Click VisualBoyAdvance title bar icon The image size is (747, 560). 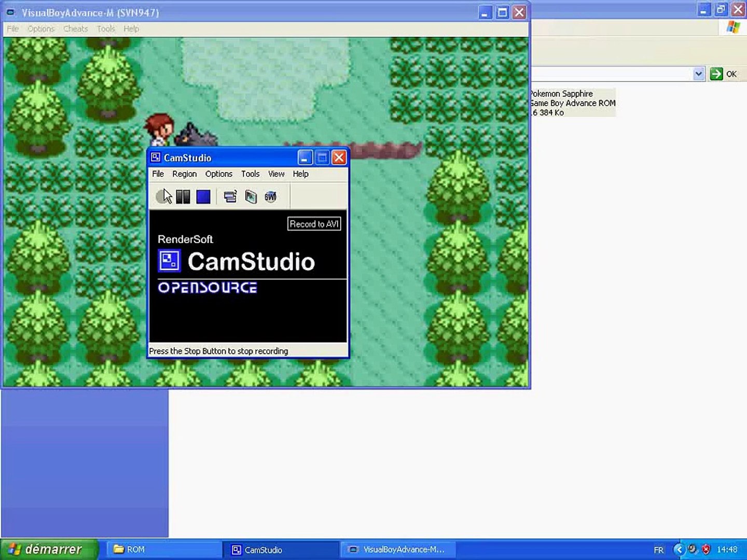[10, 12]
